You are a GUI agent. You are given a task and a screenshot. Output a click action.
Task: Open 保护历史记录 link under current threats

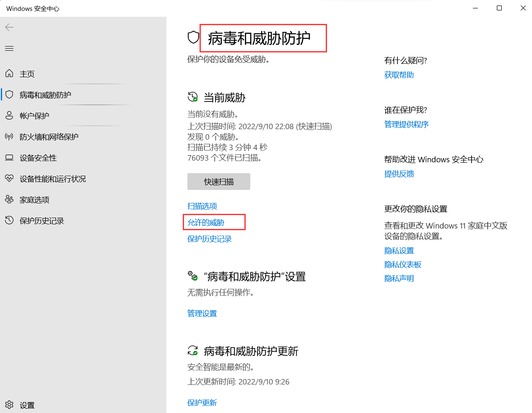point(210,239)
